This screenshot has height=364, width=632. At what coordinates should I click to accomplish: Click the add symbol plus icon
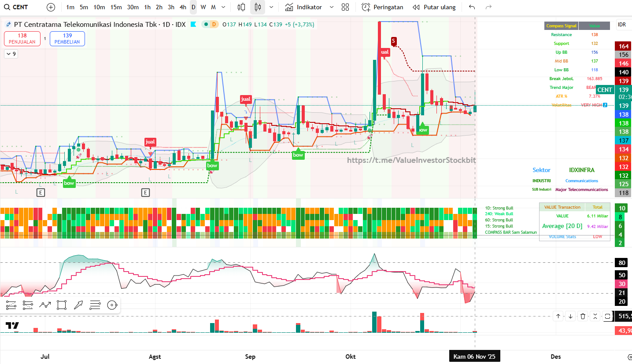click(51, 7)
